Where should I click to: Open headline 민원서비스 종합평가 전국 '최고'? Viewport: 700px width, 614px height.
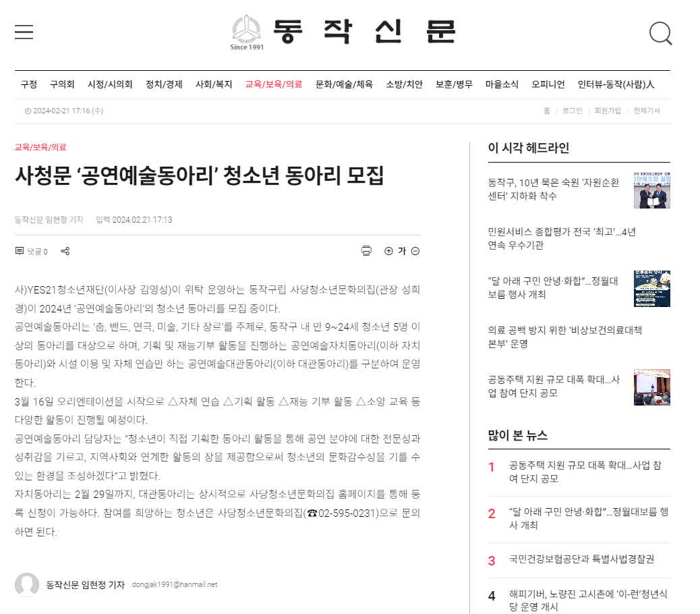coord(562,238)
